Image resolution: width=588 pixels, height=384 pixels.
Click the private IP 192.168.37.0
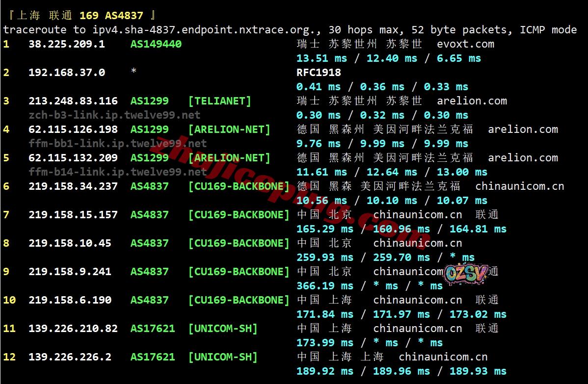coord(66,73)
